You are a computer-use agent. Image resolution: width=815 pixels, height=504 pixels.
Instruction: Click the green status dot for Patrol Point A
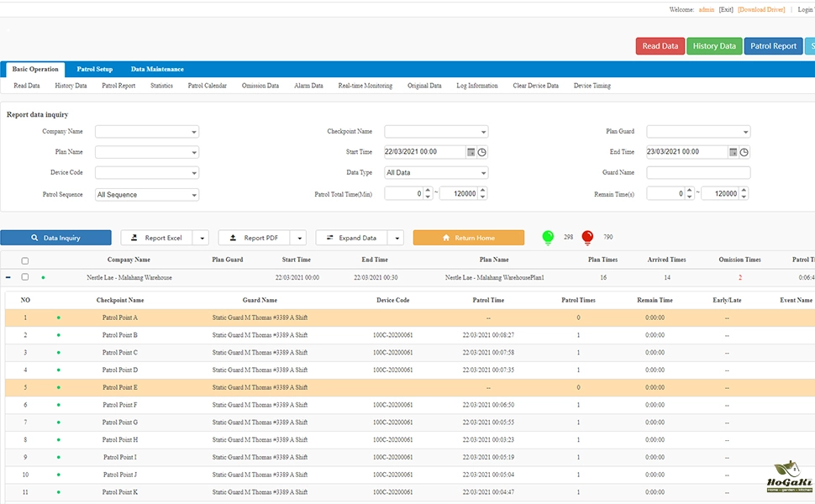[x=58, y=318]
